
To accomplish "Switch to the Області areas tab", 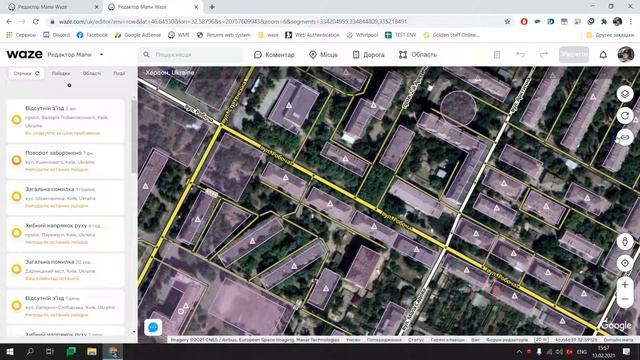I will (x=91, y=73).
